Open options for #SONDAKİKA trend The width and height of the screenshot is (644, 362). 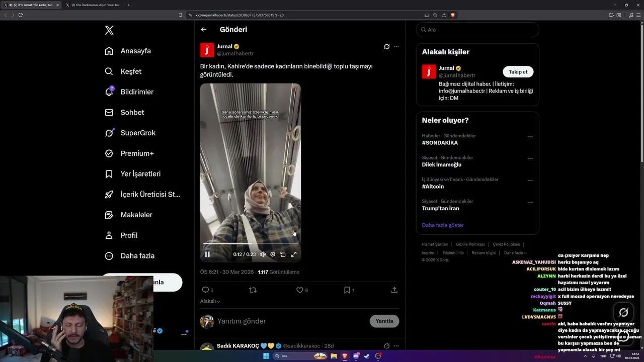(x=530, y=137)
